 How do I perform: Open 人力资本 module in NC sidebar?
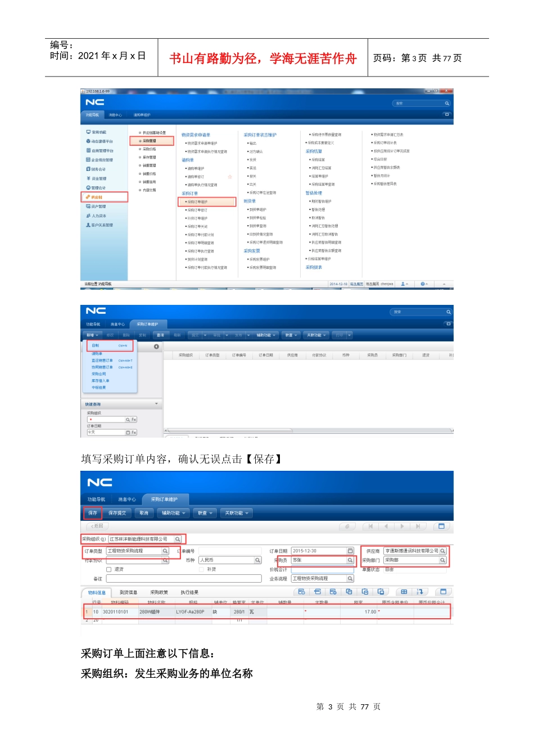(x=96, y=215)
